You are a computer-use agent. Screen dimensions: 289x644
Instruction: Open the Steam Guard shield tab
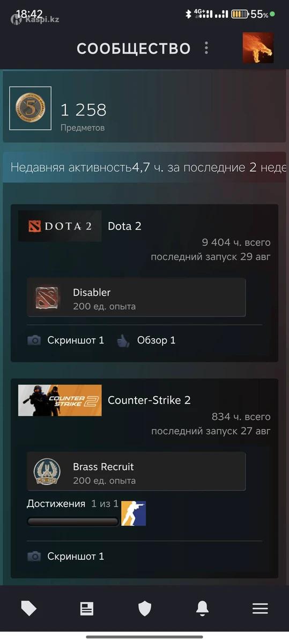(145, 608)
